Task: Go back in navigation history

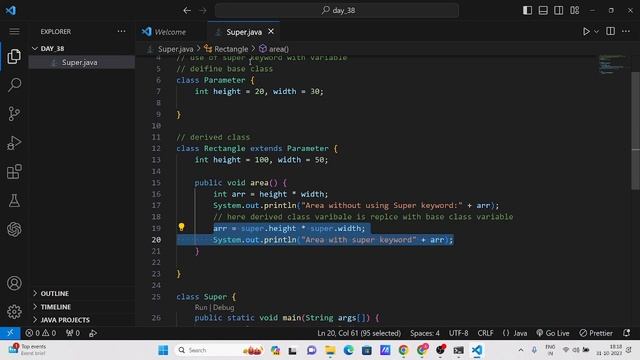Action: click(187, 10)
